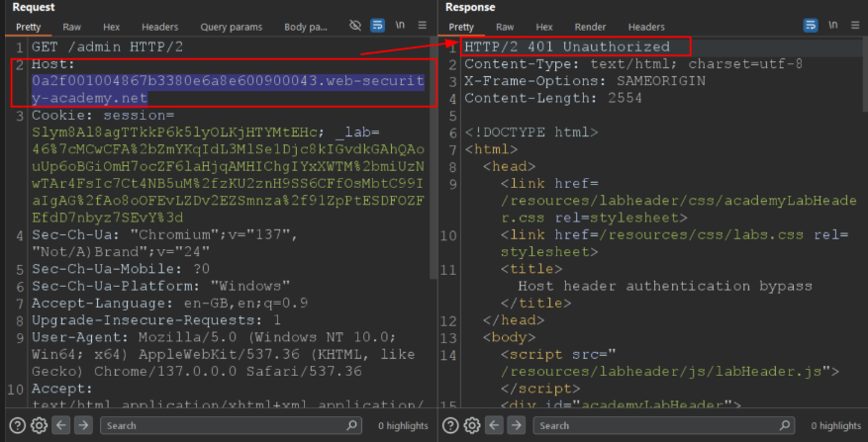Image resolution: width=868 pixels, height=442 pixels.
Task: Click the Response '0 highlights' label
Action: pos(836,426)
